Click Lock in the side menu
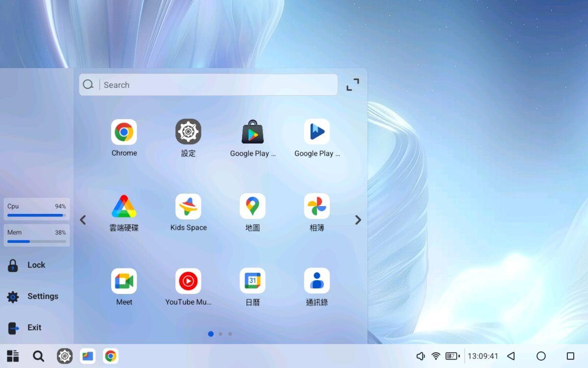 (x=36, y=265)
